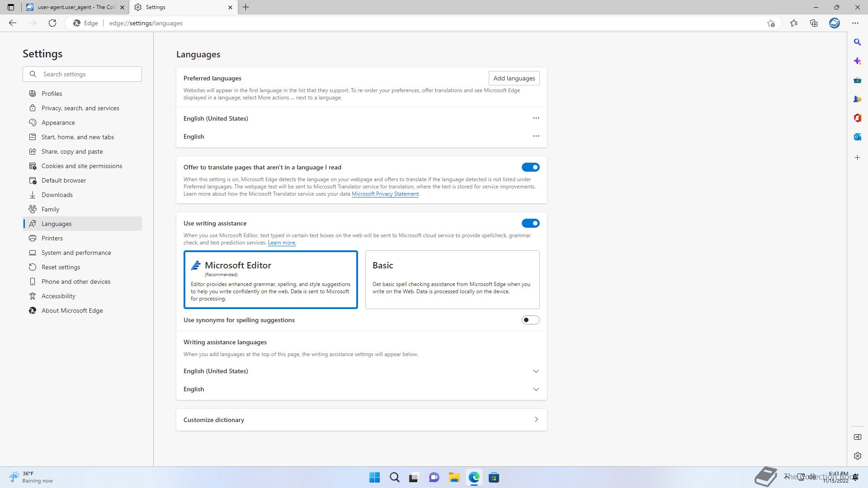Image resolution: width=868 pixels, height=488 pixels.
Task: Open System and performance settings
Action: pyautogui.click(x=82, y=253)
